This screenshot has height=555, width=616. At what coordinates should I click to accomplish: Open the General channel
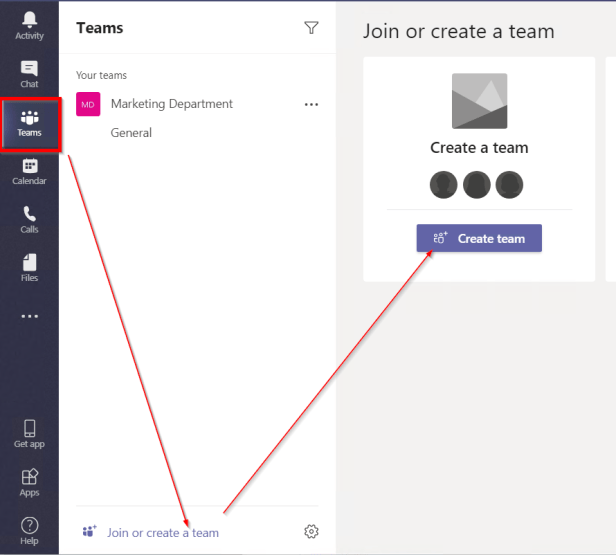(x=131, y=133)
